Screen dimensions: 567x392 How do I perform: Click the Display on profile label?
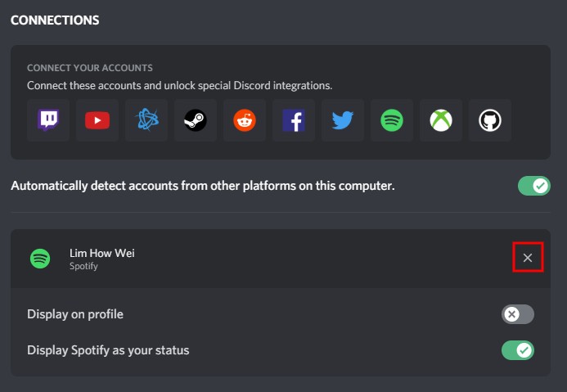(75, 314)
